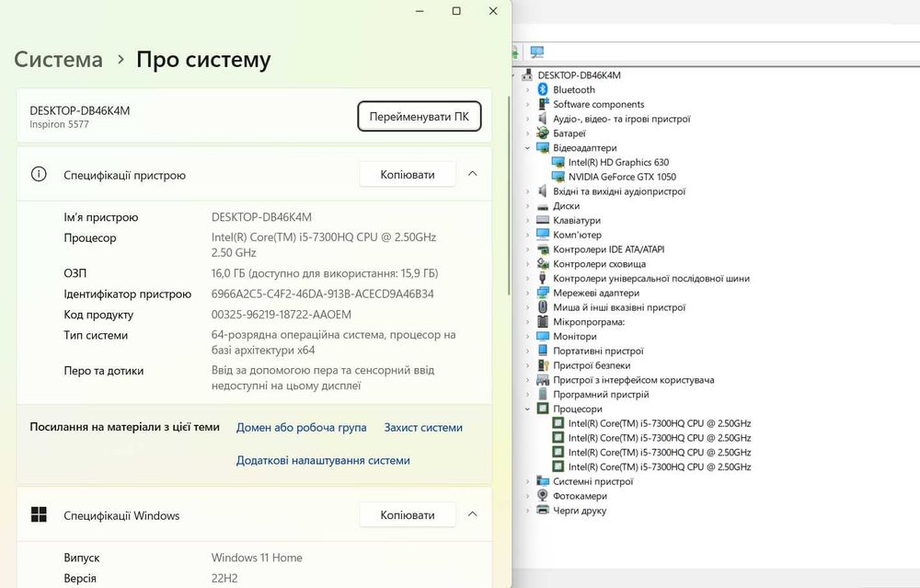
Task: Click Windows 11 Home edition text
Action: (257, 558)
